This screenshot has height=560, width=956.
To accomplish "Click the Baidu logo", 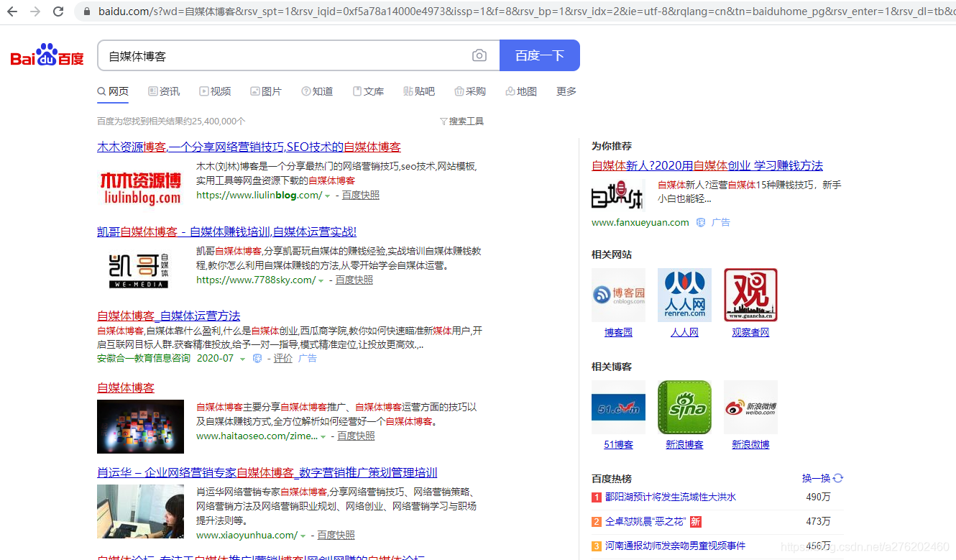I will [x=45, y=55].
